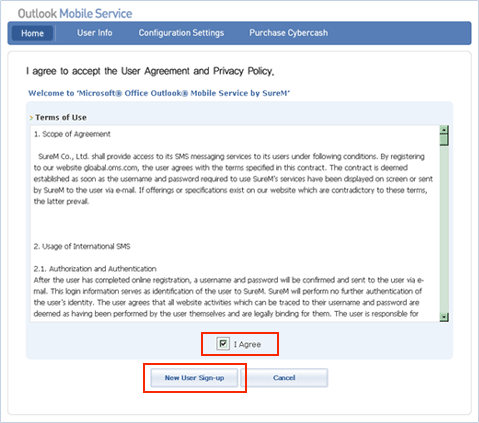Select Purchase Cybercash from the navigation
Image resolution: width=479 pixels, height=423 pixels.
(289, 33)
